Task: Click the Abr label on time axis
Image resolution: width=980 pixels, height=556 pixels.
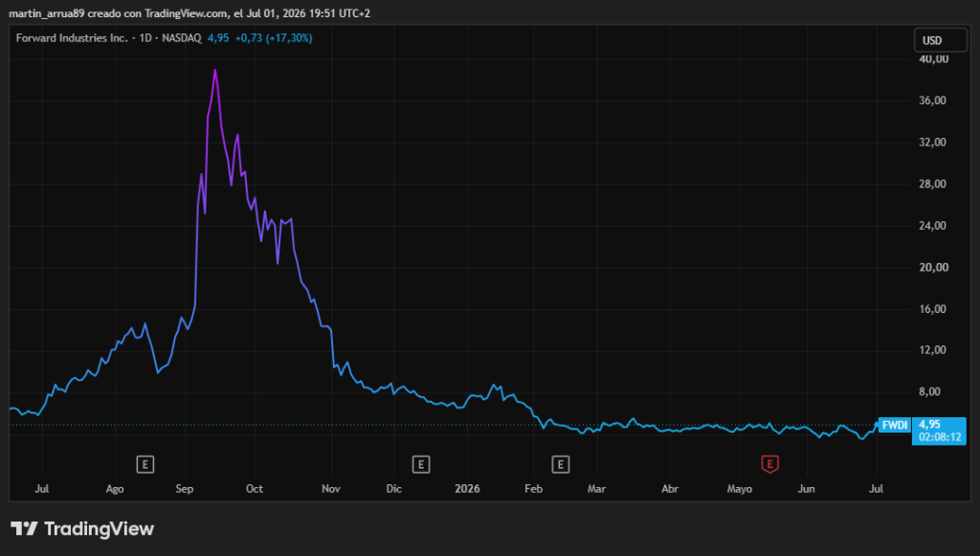Action: click(x=670, y=489)
